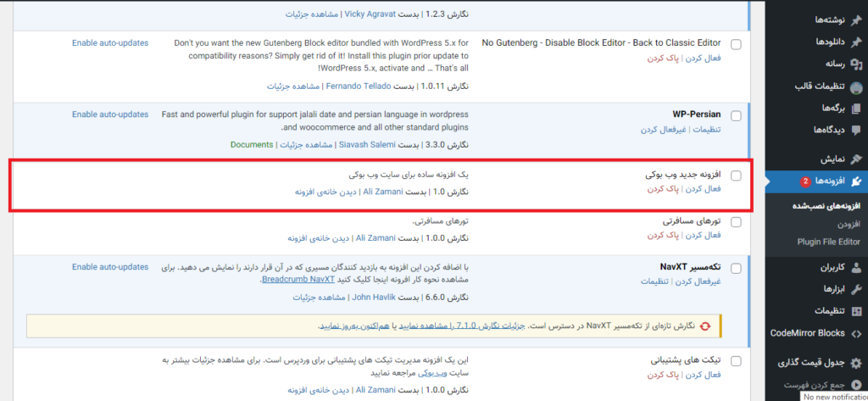This screenshot has height=401, width=868.
Task: Open Fernando Tellado author link
Action: click(359, 86)
